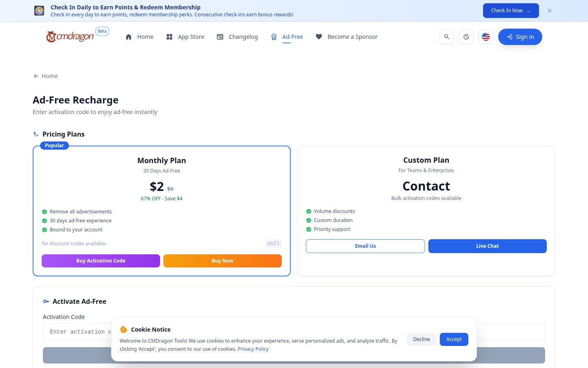The width and height of the screenshot is (588, 368).
Task: Click the orange Buy Now button
Action: coord(223,261)
